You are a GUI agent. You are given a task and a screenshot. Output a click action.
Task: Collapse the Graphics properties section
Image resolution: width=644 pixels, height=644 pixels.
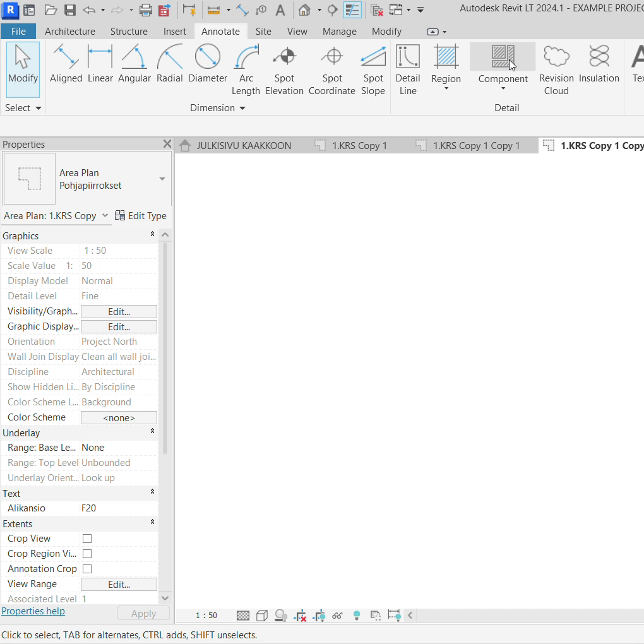(x=152, y=235)
